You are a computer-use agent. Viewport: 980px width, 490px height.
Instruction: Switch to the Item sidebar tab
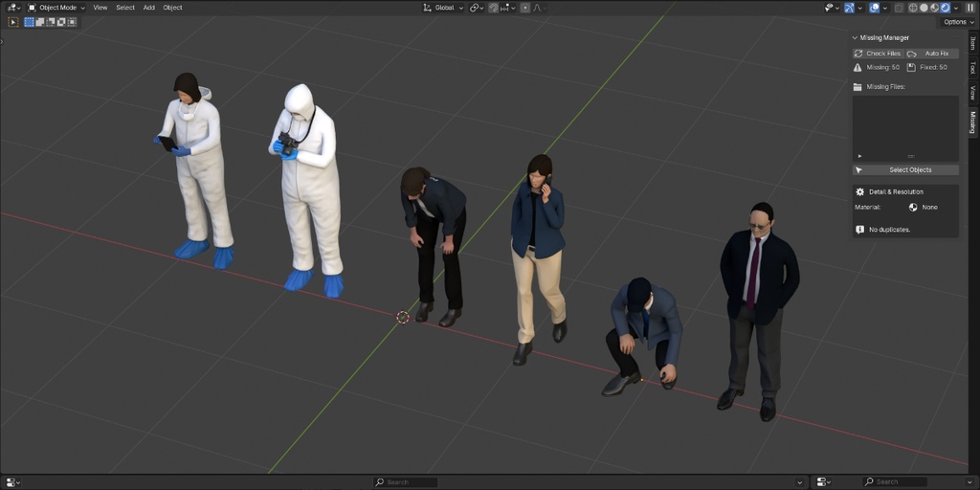coord(972,42)
